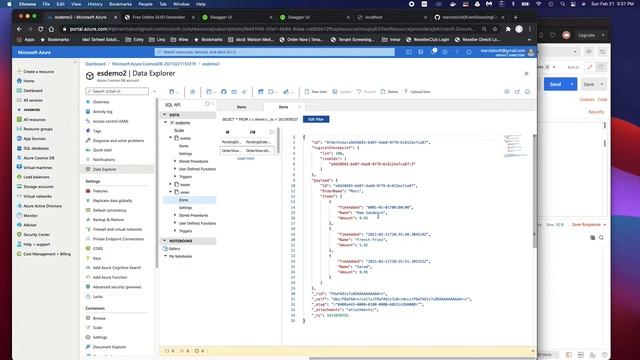Select Settings under views container
Viewport: 640px width, 360px height.
pyautogui.click(x=185, y=208)
